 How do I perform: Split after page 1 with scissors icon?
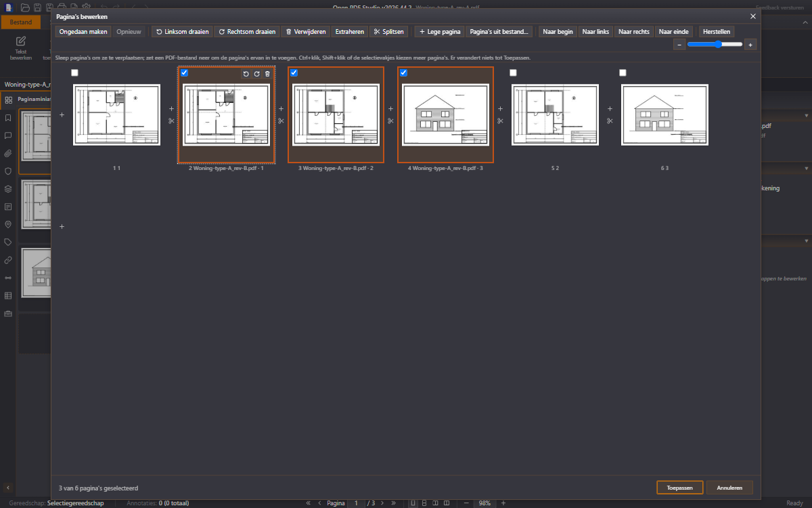pyautogui.click(x=171, y=121)
